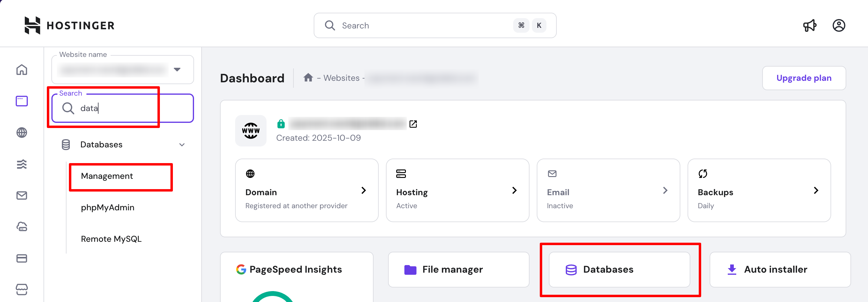Open the Website name dropdown arrow
Image resolution: width=868 pixels, height=302 pixels.
pos(177,70)
